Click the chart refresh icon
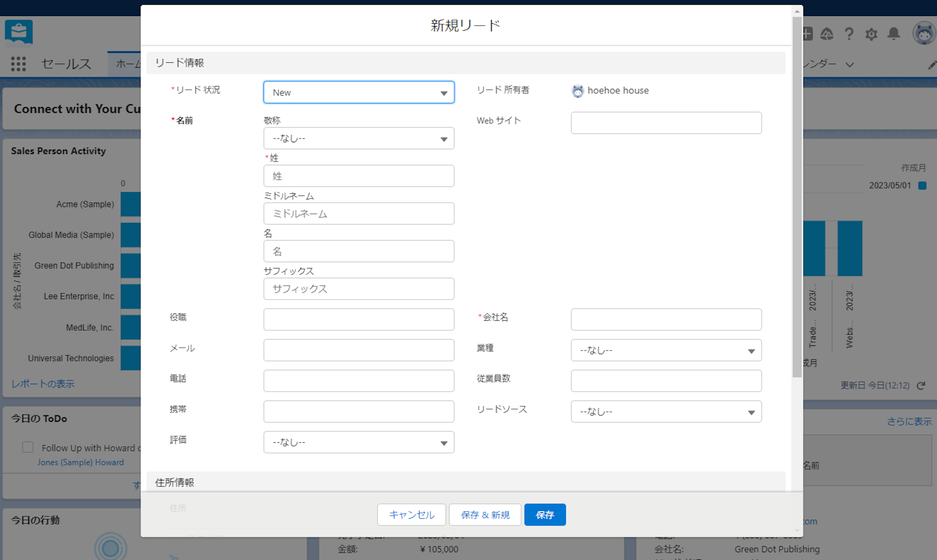Screen dimensions: 937x560 click(921, 386)
